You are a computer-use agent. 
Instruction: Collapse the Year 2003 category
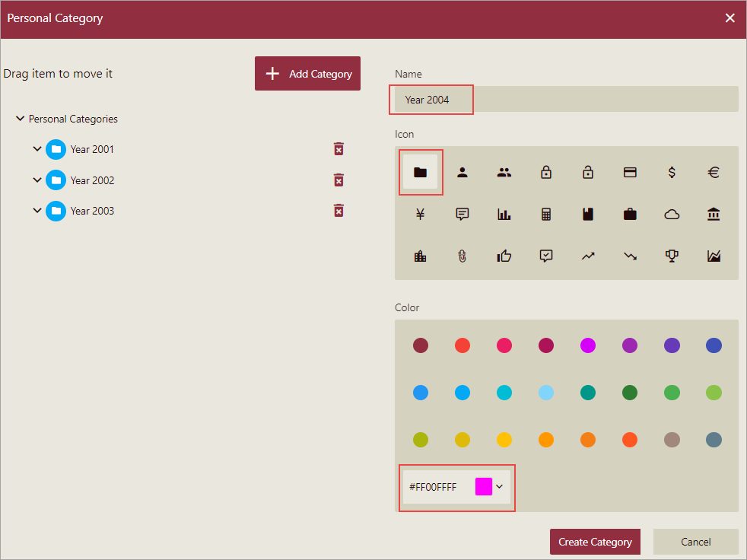pyautogui.click(x=37, y=211)
